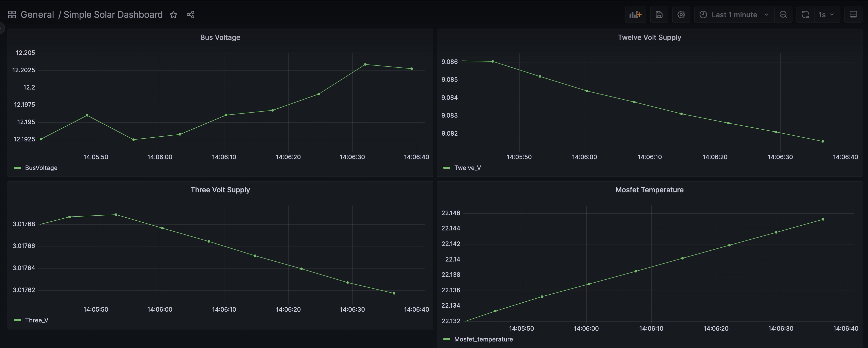Click the last Three Volt Supply data point
868x348 pixels.
pos(394,293)
